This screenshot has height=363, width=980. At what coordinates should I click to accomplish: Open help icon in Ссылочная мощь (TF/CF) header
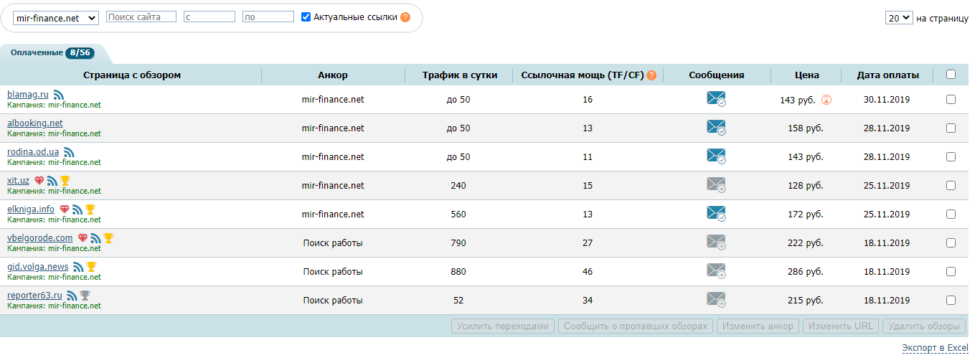click(651, 75)
